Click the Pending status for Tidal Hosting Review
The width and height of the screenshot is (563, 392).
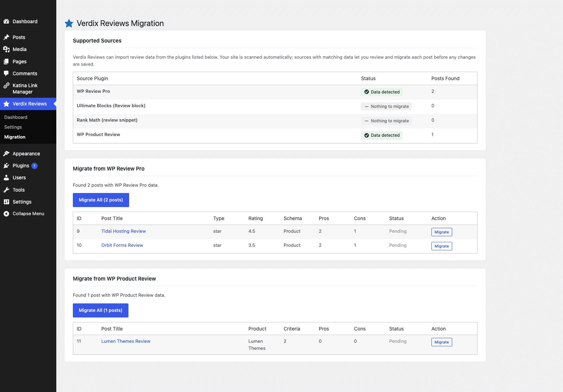pyautogui.click(x=398, y=231)
